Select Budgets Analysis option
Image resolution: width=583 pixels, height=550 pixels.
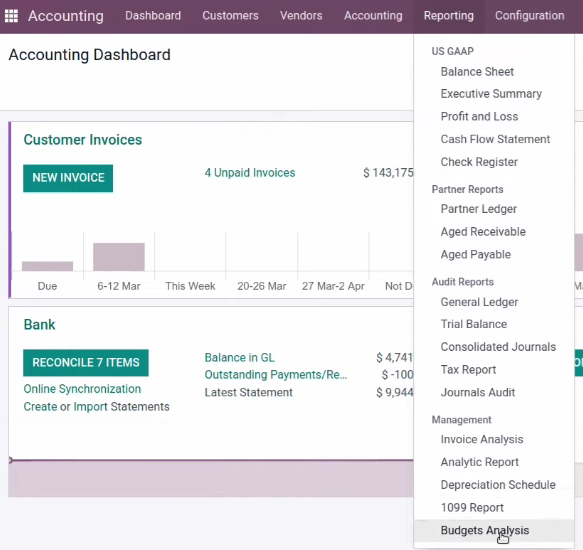coord(484,530)
